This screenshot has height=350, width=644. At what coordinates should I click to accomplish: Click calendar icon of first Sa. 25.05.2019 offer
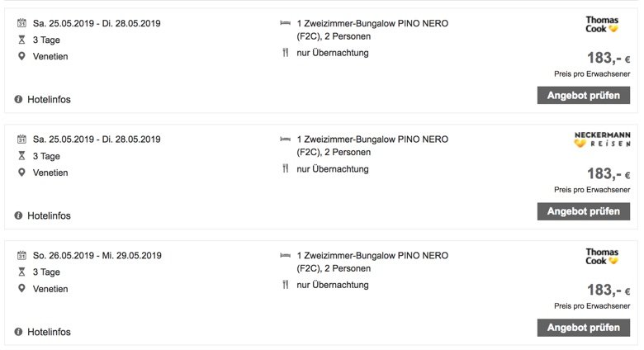pyautogui.click(x=21, y=23)
